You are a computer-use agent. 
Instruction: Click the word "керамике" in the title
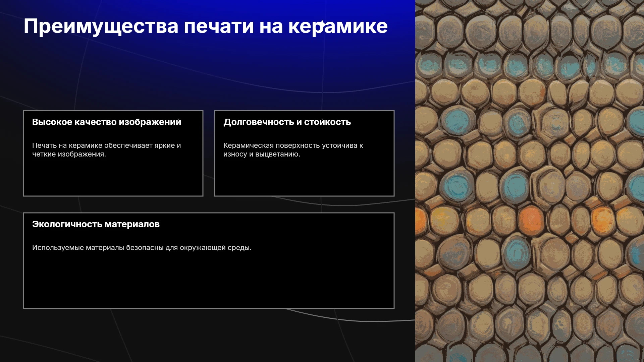tap(338, 27)
